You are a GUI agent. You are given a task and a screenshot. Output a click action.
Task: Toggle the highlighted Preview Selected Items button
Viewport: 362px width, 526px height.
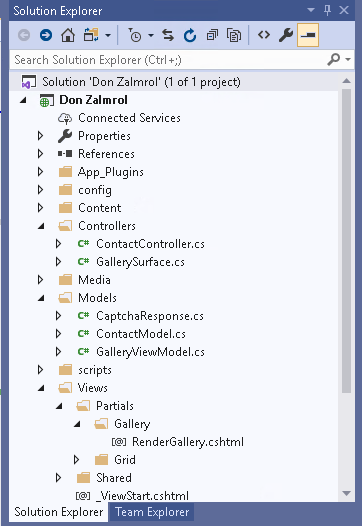click(308, 35)
